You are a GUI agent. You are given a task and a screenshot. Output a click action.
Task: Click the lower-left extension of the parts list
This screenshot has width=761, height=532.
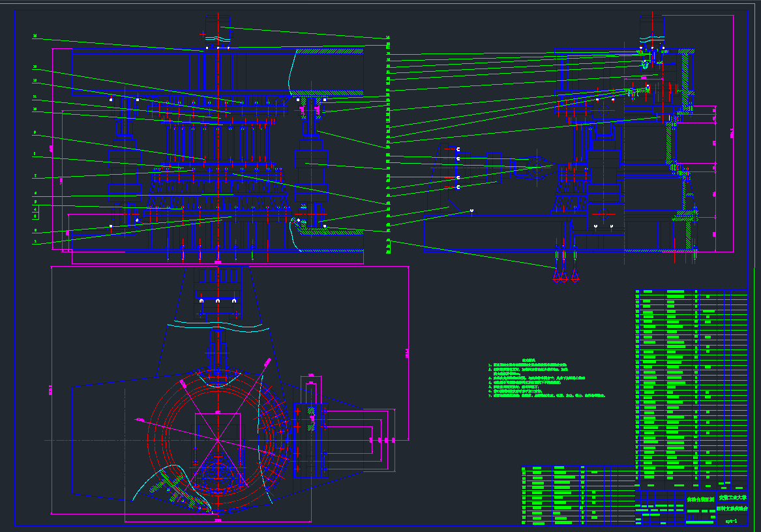click(578, 495)
